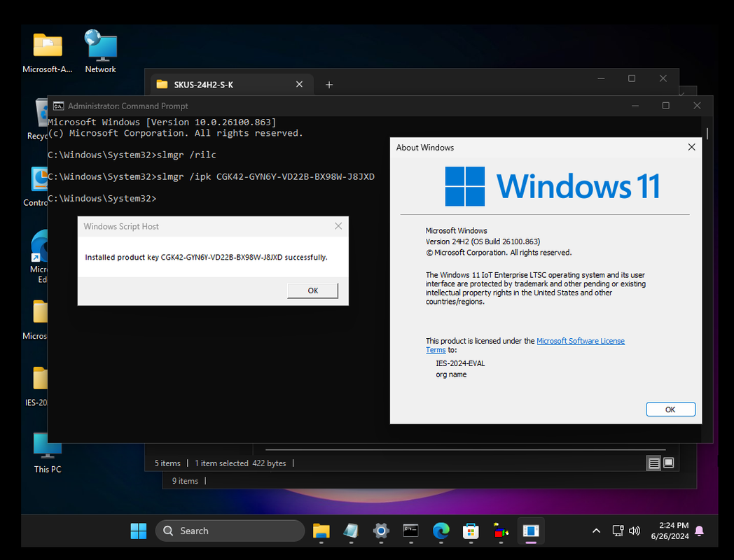Click '5 items' in Explorer status bar
This screenshot has width=734, height=560.
pyautogui.click(x=167, y=463)
